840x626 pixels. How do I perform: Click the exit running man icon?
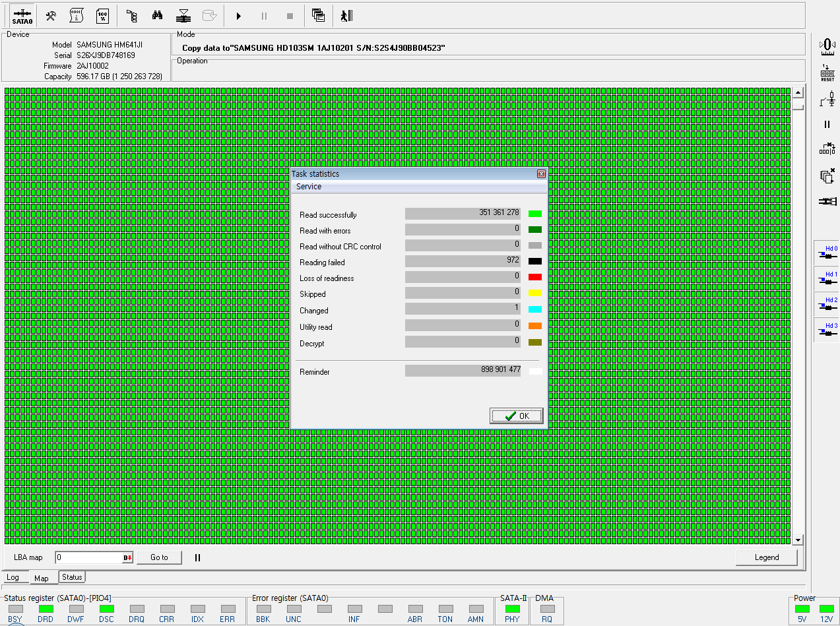(x=346, y=16)
